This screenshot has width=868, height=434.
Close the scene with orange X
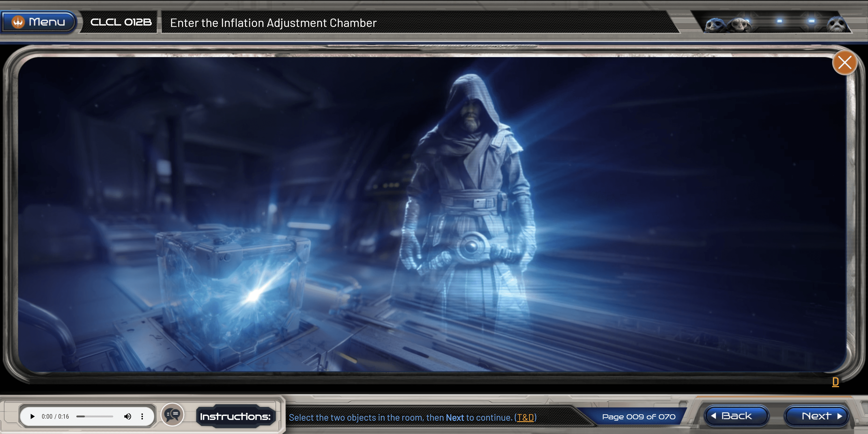844,63
